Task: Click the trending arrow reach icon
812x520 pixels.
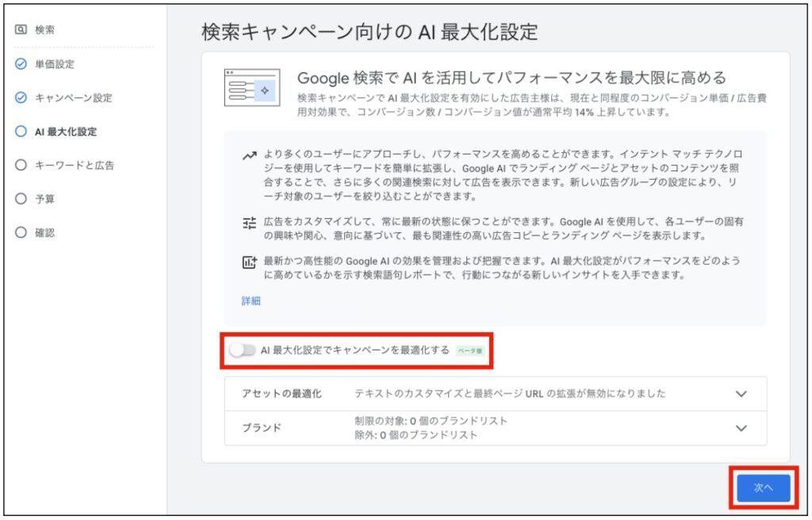Action: [x=249, y=156]
